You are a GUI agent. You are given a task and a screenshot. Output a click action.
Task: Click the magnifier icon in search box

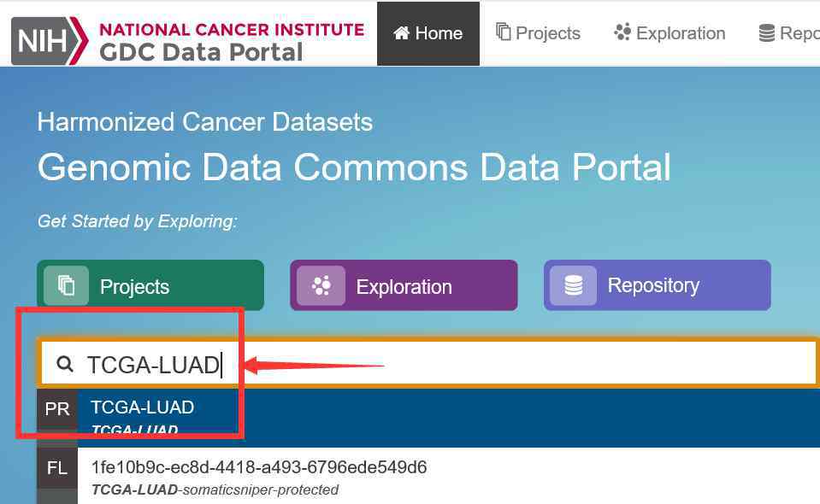(x=65, y=364)
